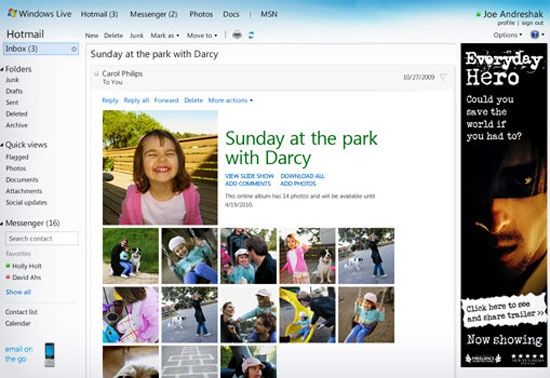This screenshot has height=378, width=550.
Task: Open David Ahs contact
Action: (x=27, y=277)
